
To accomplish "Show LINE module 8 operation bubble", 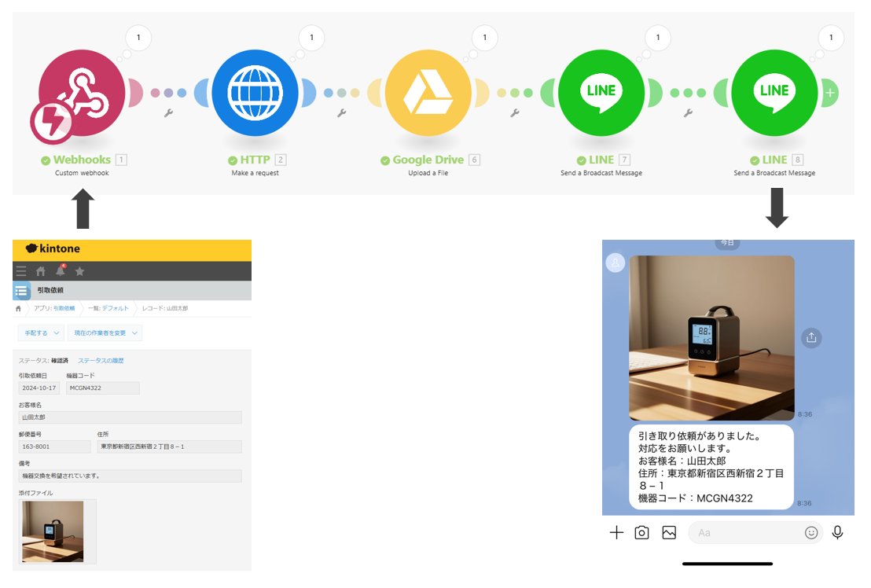I will (831, 38).
